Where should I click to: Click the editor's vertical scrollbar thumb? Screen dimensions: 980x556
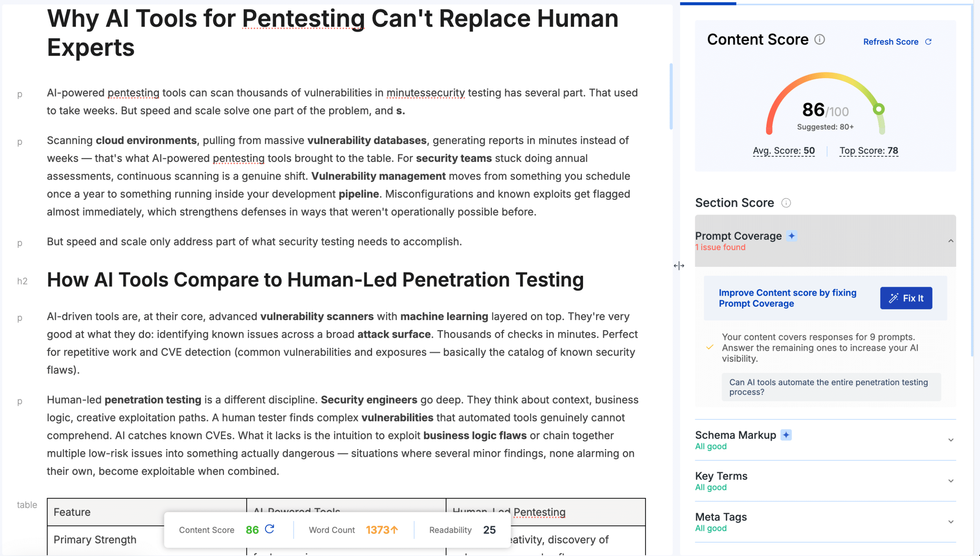click(x=671, y=96)
